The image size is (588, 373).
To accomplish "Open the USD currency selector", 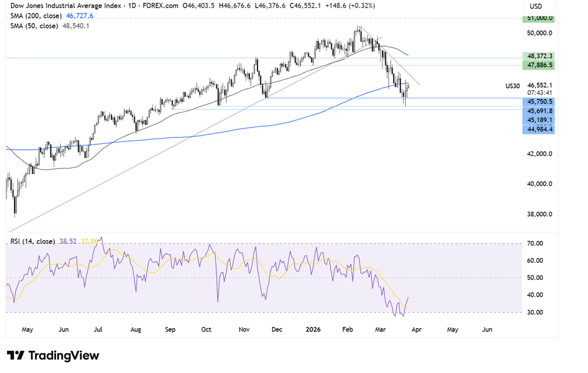I will point(535,6).
